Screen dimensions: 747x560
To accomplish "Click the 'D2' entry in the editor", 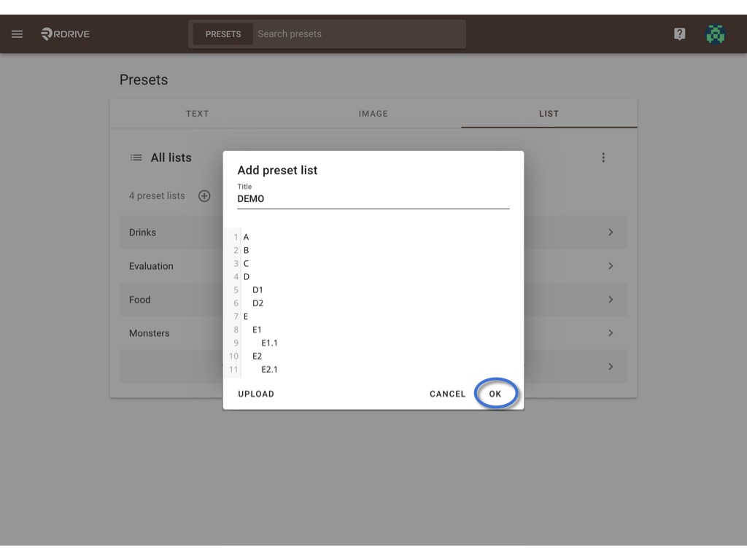I will [x=258, y=303].
